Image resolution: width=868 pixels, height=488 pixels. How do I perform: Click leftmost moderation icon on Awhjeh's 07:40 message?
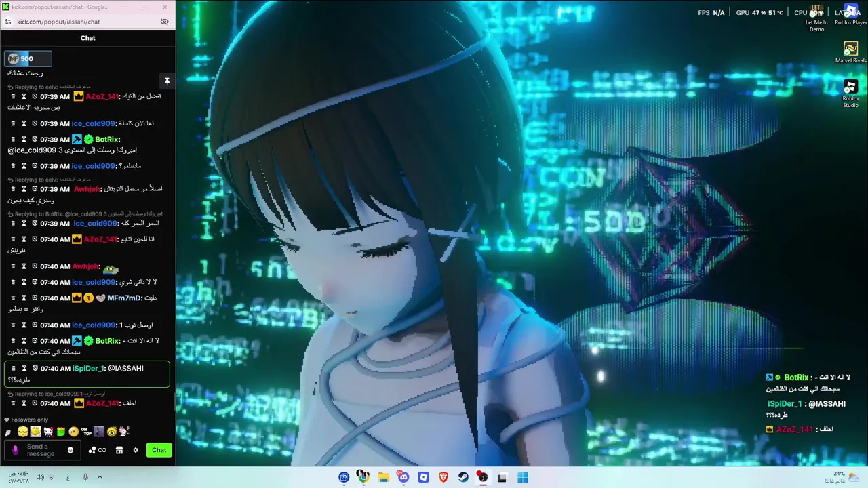click(13, 266)
